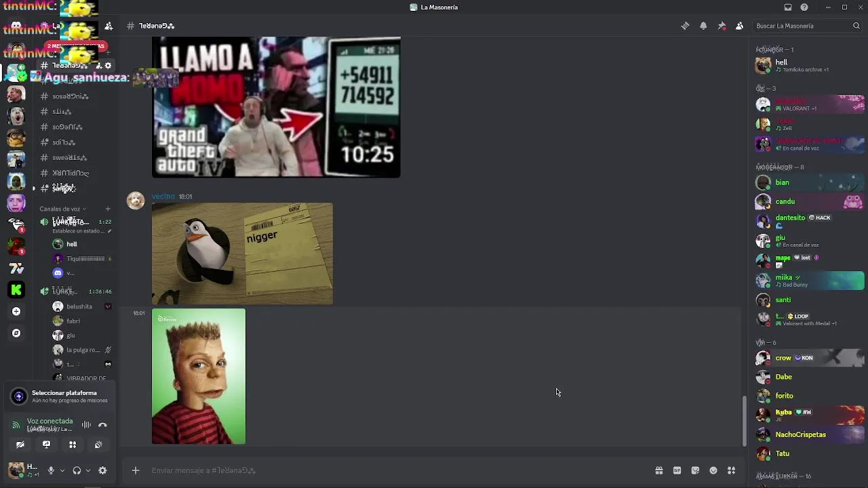
Task: Toggle headphones deafen
Action: [x=77, y=470]
